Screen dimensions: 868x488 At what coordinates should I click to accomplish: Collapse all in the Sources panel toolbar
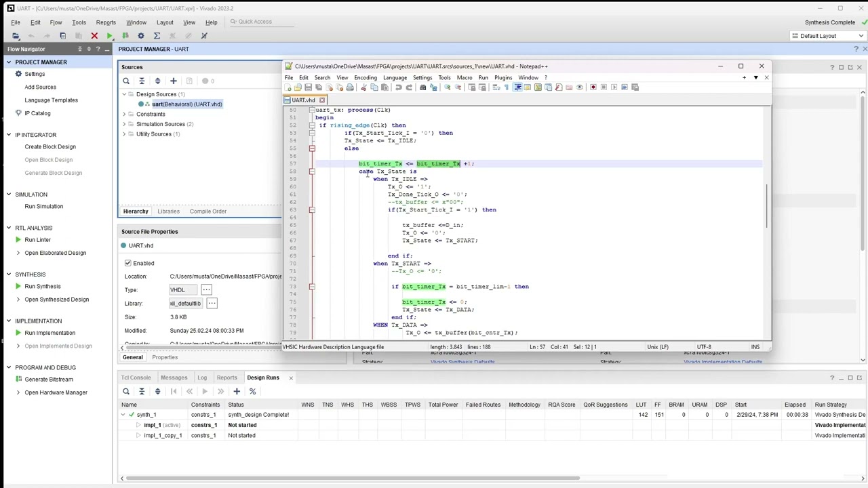coord(142,81)
